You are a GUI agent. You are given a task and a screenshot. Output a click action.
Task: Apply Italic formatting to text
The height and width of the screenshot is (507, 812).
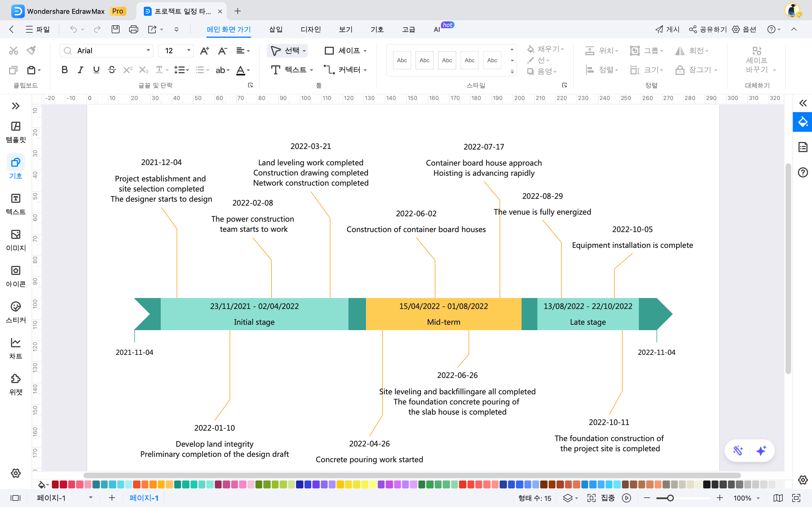pos(80,70)
